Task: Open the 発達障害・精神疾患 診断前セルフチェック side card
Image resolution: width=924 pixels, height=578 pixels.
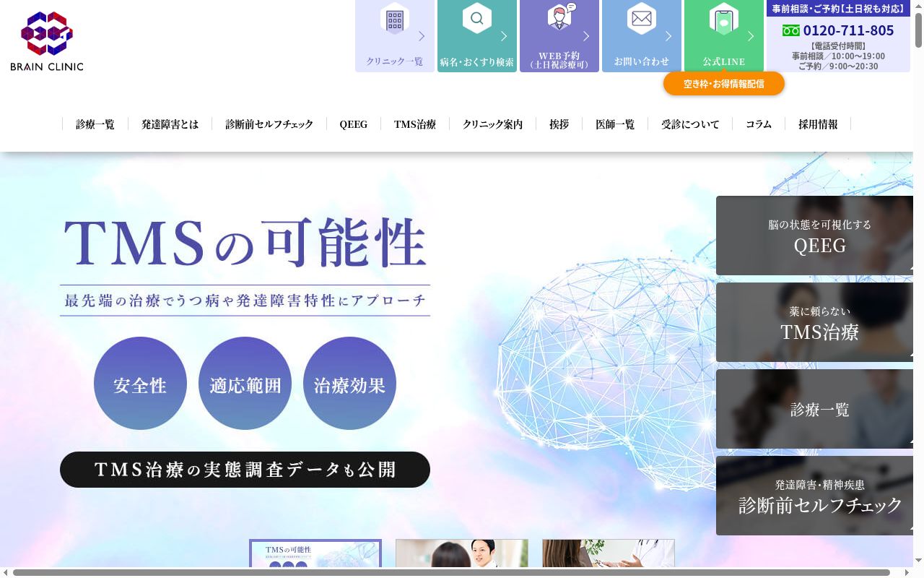Action: [x=814, y=496]
